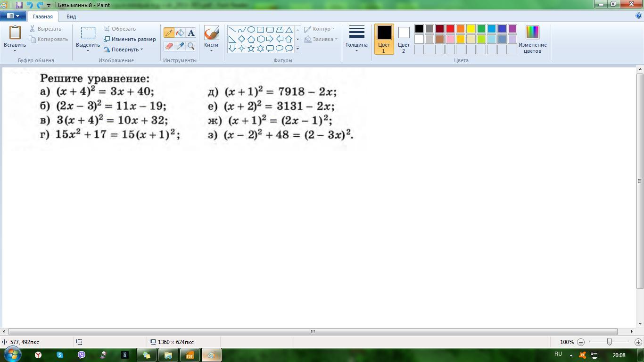Viewport: 644px width, 362px height.
Task: Select the Magnifier tool
Action: tap(191, 46)
